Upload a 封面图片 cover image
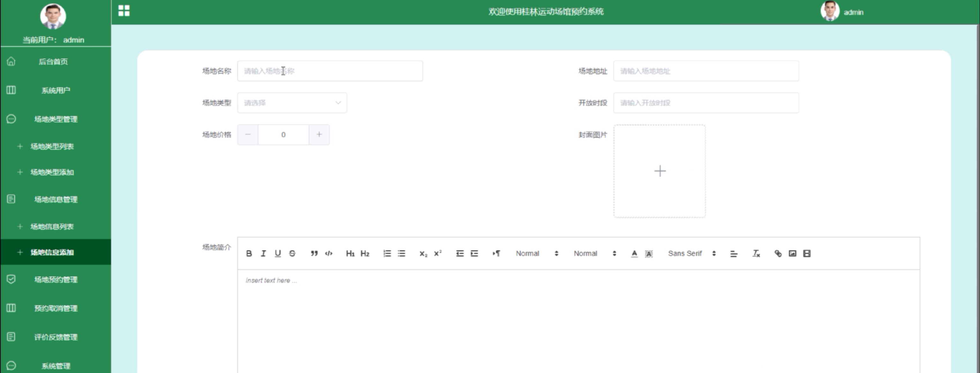980x373 pixels. click(659, 171)
